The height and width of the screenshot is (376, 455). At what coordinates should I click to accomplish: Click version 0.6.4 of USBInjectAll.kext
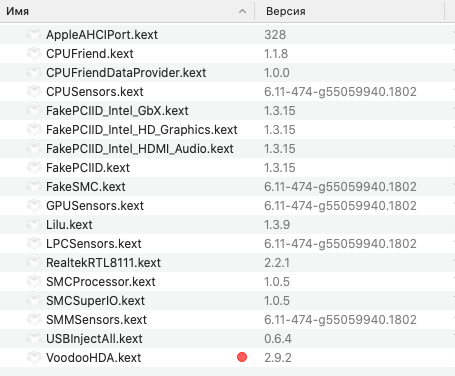tap(278, 339)
